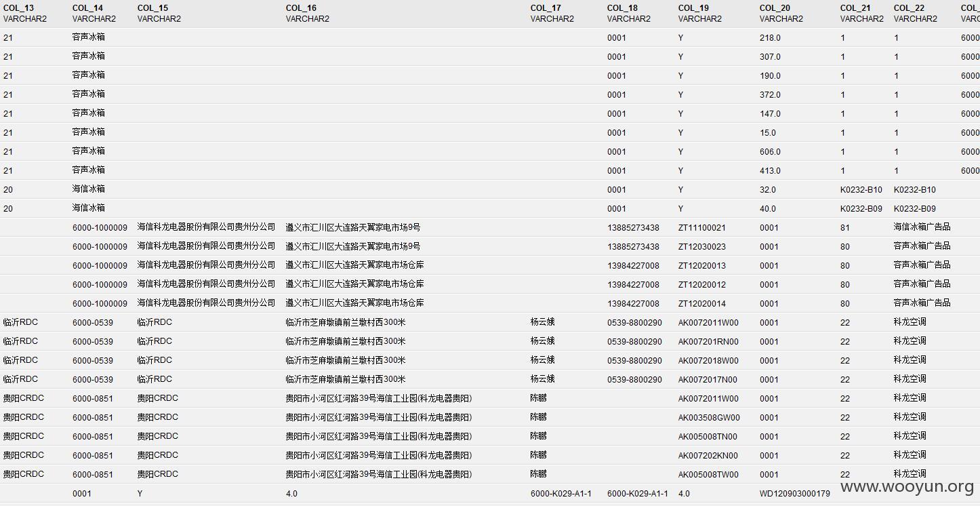Click 海信冰箱 in the 32.0 row
Viewport: 980px width, 506px height.
click(89, 189)
